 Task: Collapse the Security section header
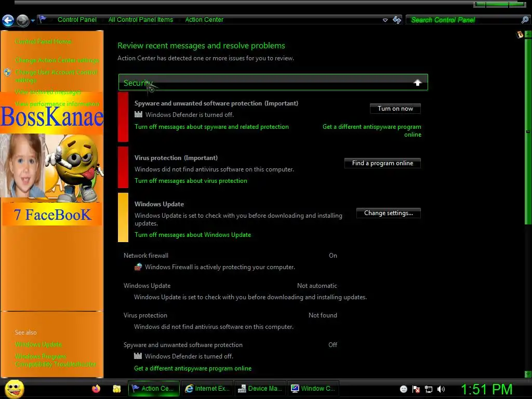click(273, 83)
